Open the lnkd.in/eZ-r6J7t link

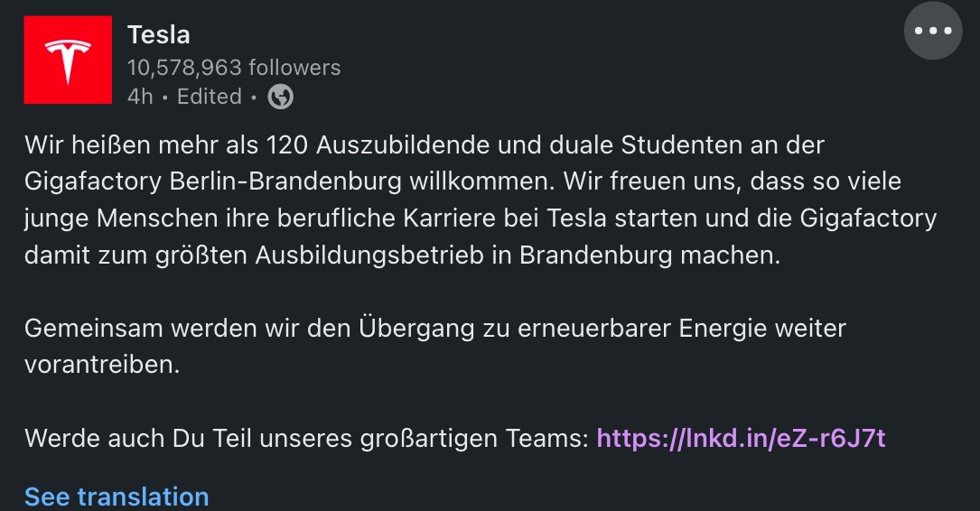coord(741,439)
